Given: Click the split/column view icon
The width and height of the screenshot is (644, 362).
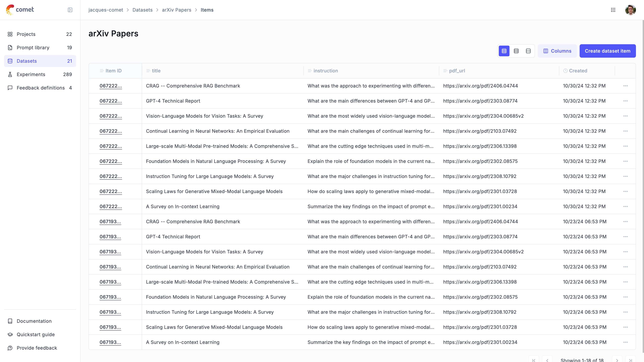Looking at the screenshot, I should tap(528, 51).
